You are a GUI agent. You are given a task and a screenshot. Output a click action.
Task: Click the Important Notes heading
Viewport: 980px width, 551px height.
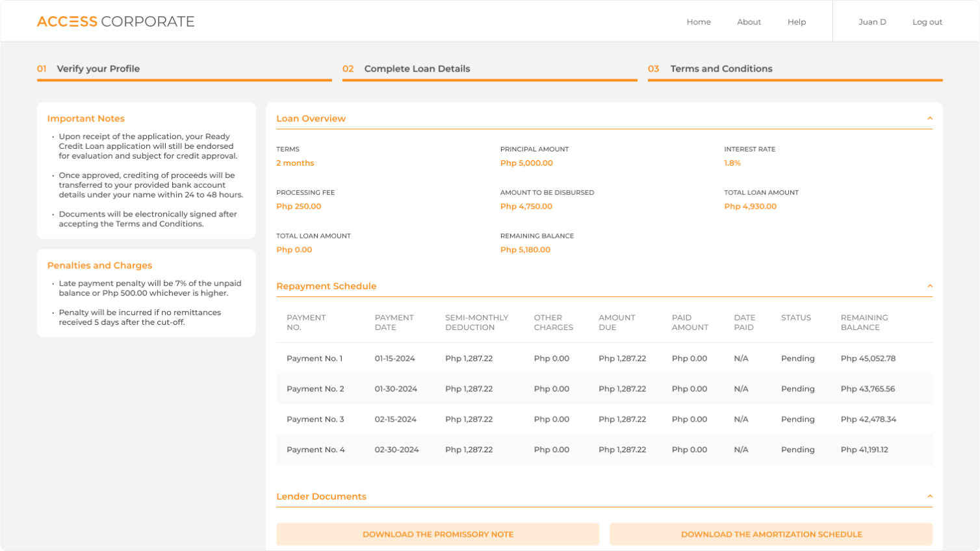click(x=86, y=119)
